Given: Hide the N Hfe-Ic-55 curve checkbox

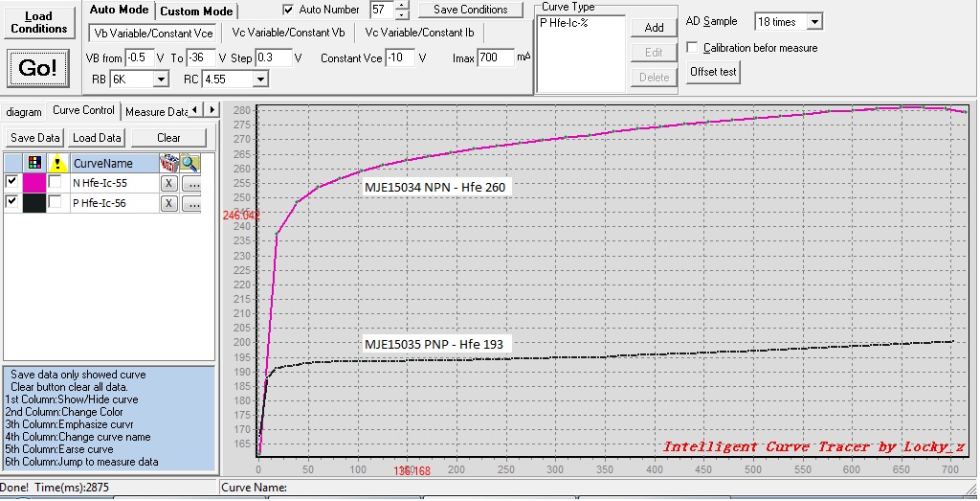Looking at the screenshot, I should [x=11, y=181].
